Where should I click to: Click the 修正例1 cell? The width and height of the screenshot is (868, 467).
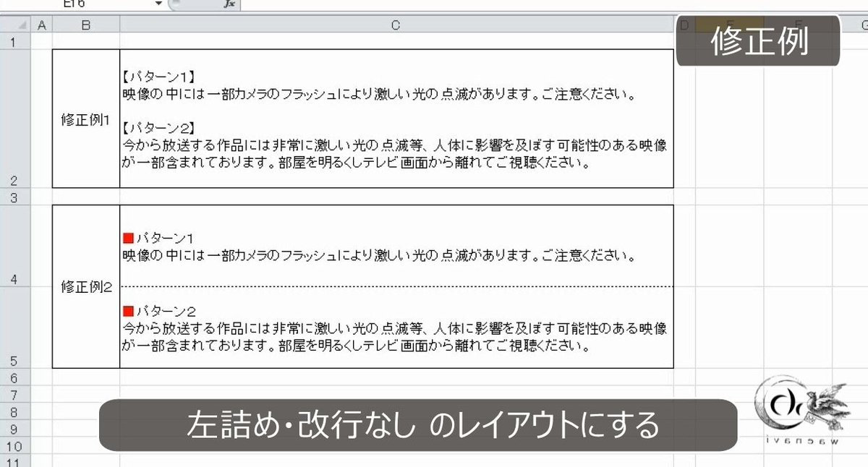[85, 119]
